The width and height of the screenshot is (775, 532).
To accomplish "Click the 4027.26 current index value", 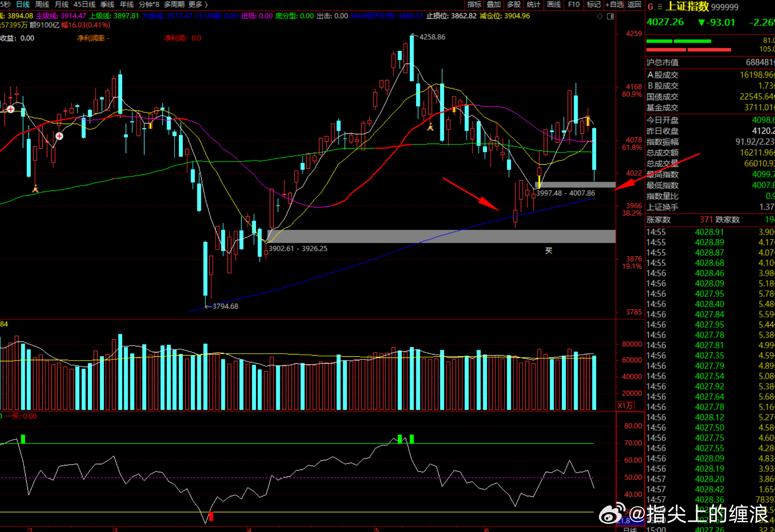I will tap(665, 22).
